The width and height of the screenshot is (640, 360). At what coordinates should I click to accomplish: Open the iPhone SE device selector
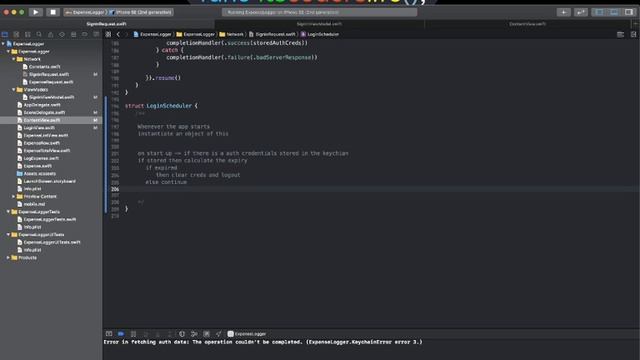(x=141, y=12)
